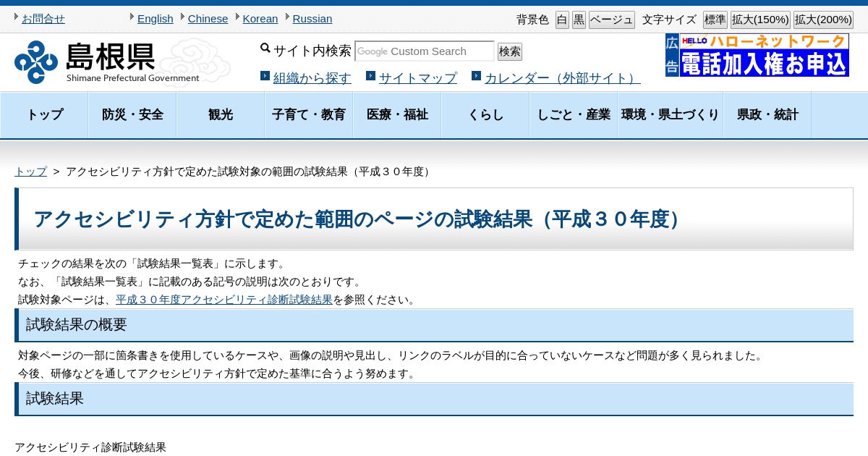Click arrow icon beside カレンダー
The height and width of the screenshot is (456, 868).
[x=476, y=75]
